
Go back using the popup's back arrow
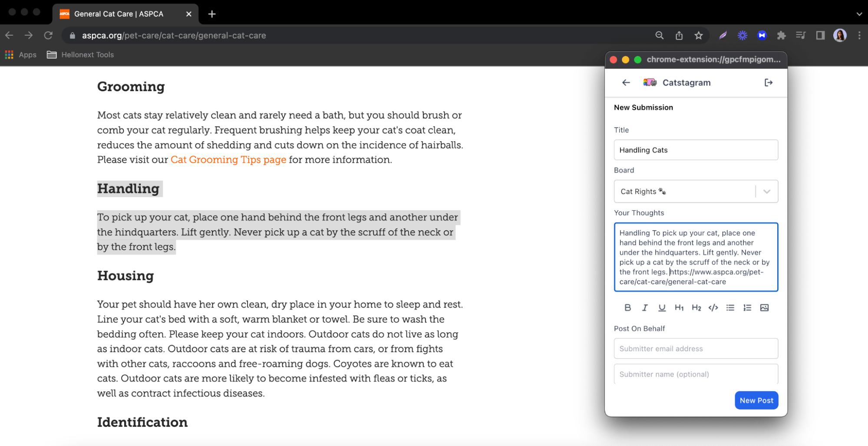click(626, 83)
